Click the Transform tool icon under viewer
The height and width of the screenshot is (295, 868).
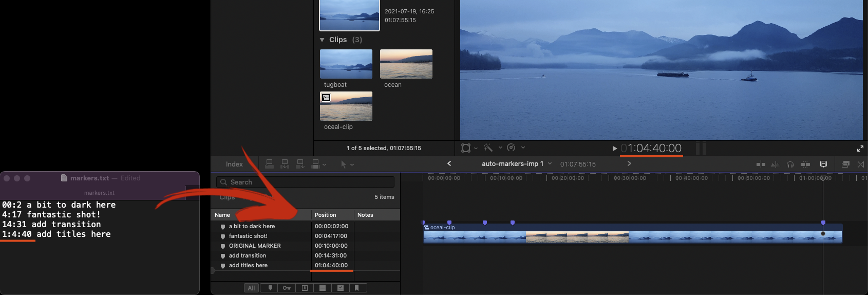466,148
